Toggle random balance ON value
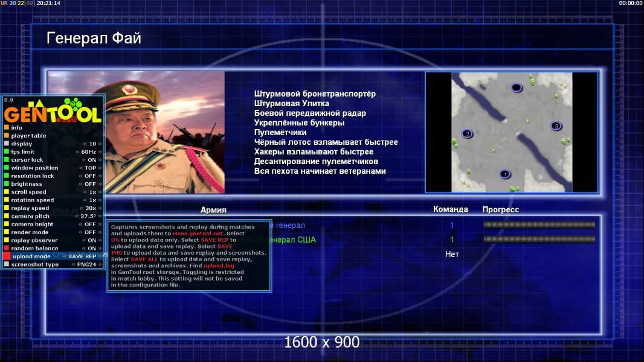 pos(92,249)
